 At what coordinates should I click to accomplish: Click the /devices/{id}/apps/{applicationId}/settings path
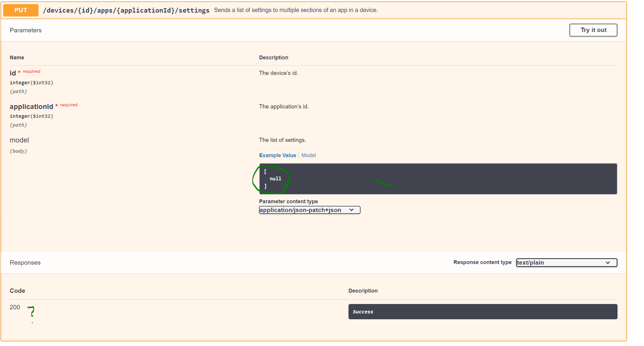click(126, 10)
